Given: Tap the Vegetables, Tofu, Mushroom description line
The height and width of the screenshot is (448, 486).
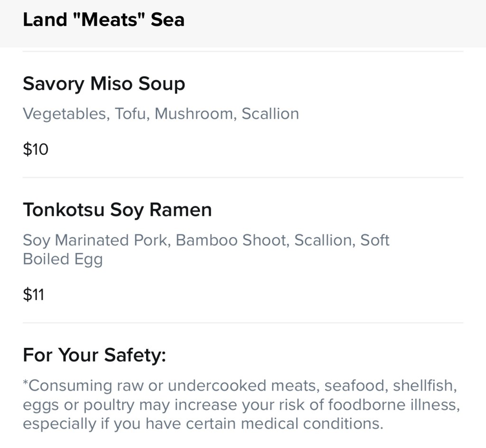Looking at the screenshot, I should coord(161,114).
